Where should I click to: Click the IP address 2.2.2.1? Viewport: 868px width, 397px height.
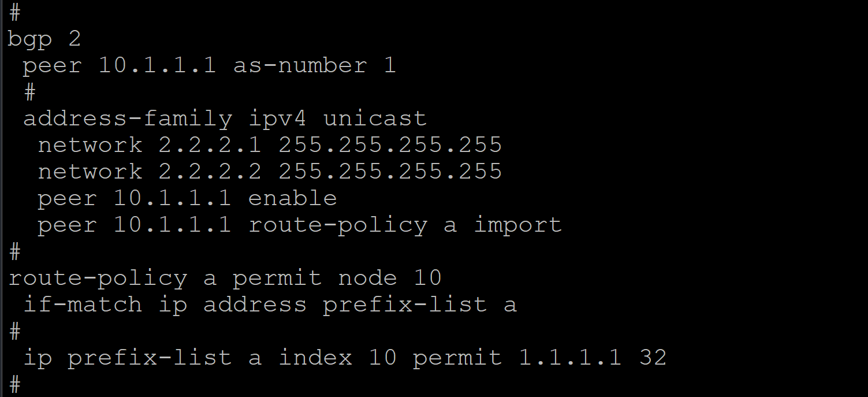coord(210,145)
